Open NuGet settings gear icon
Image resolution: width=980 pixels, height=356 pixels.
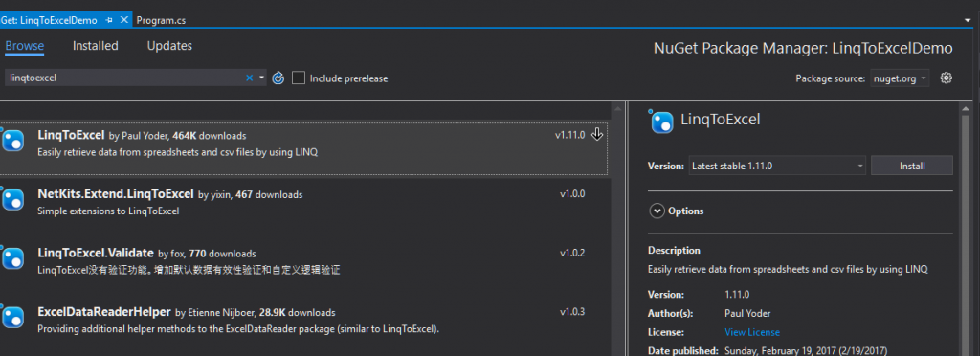point(947,78)
